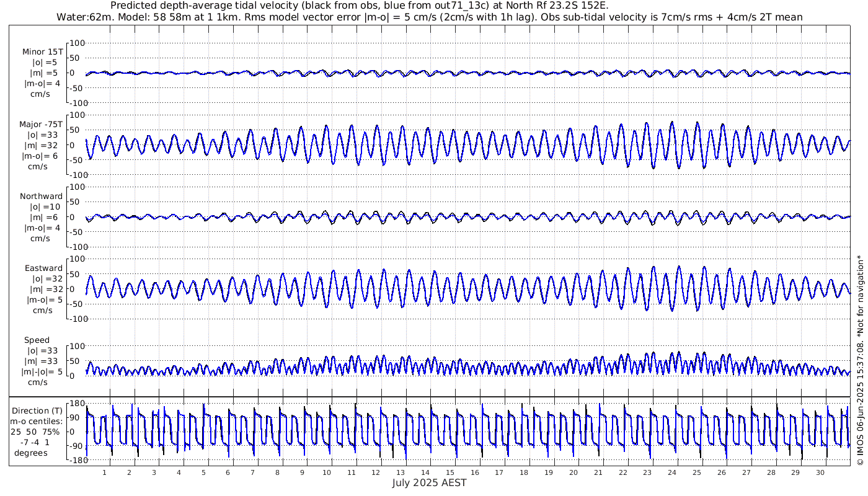Select the 'Eastward' panel label
The height and width of the screenshot is (496, 868).
coord(44,268)
